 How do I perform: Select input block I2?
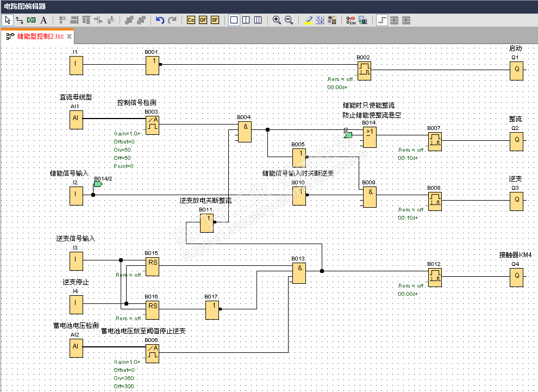pyautogui.click(x=76, y=196)
